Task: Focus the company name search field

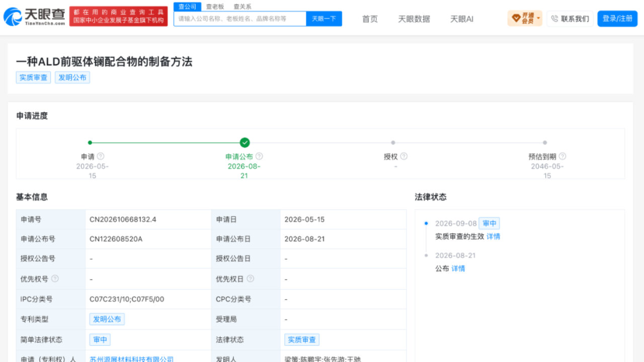Action: click(240, 19)
